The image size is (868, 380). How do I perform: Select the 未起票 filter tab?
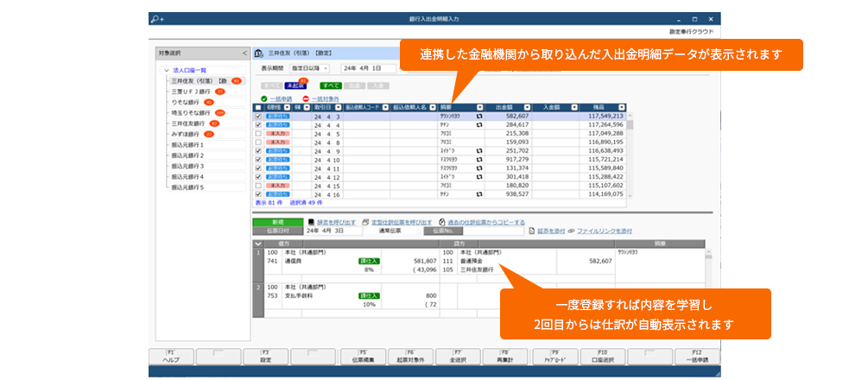click(x=295, y=85)
